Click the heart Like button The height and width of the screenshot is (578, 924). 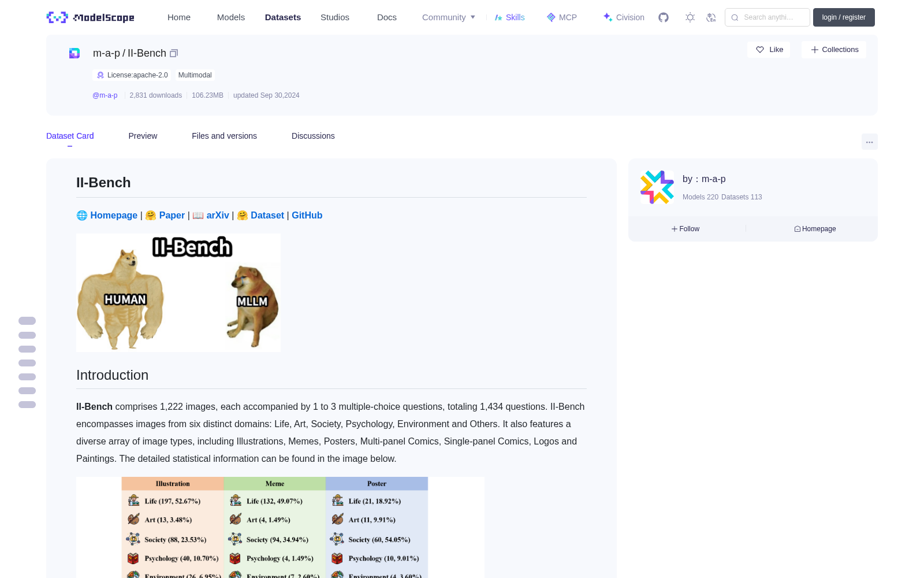point(769,50)
